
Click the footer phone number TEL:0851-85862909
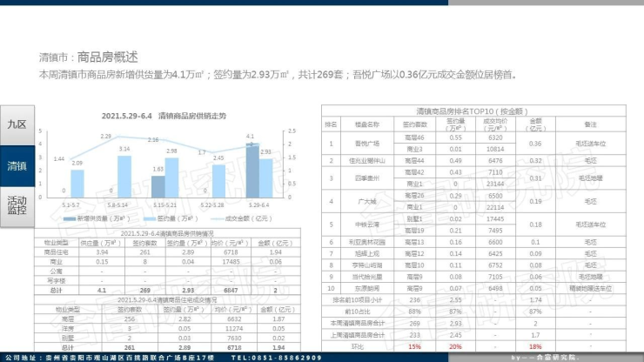(277, 358)
